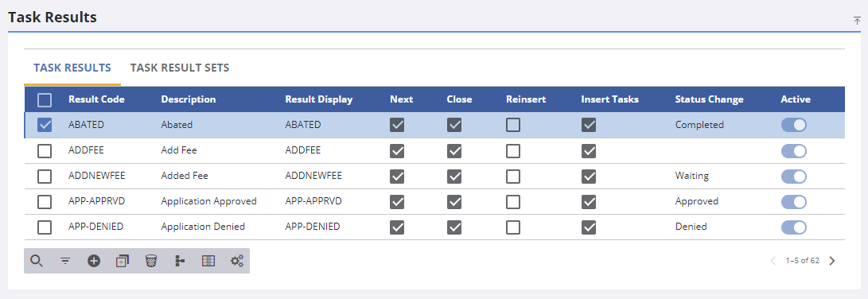Viewport: 868px width, 299px height.
Task: Uncheck Insert Tasks for ADDFEE row
Action: (x=589, y=150)
